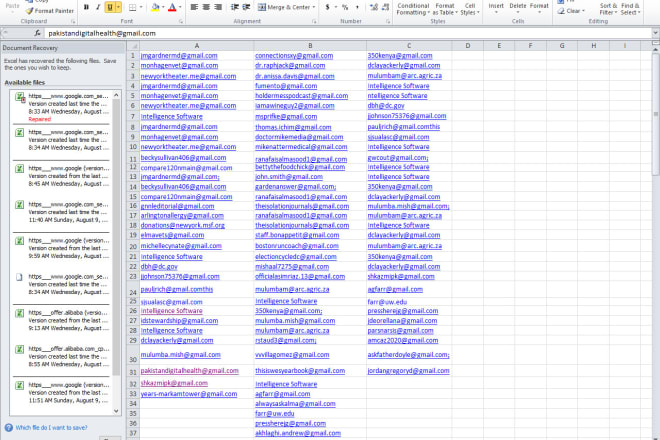Screen dimensions: 660x440
Task: Open Clipboard group dialog launcher
Action: [73, 21]
